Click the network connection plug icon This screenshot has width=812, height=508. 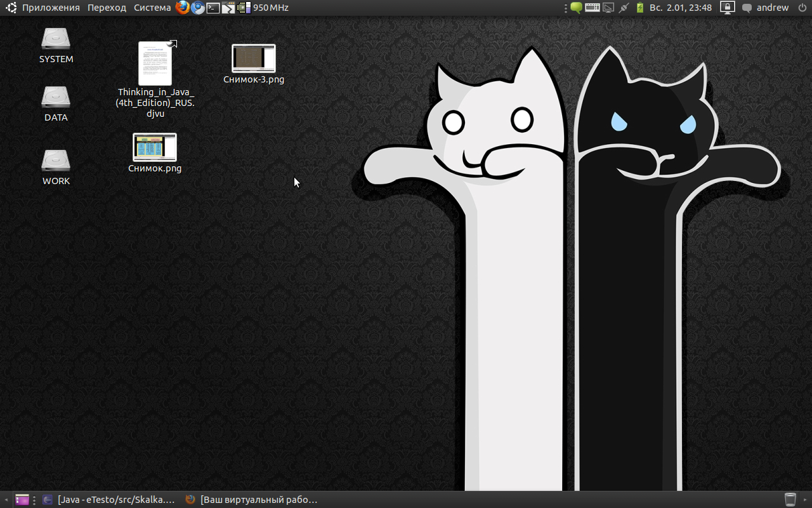tap(624, 8)
